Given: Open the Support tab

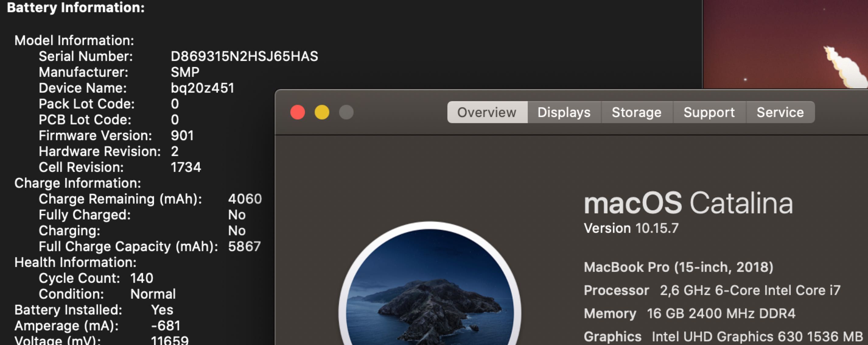Looking at the screenshot, I should click(x=709, y=112).
